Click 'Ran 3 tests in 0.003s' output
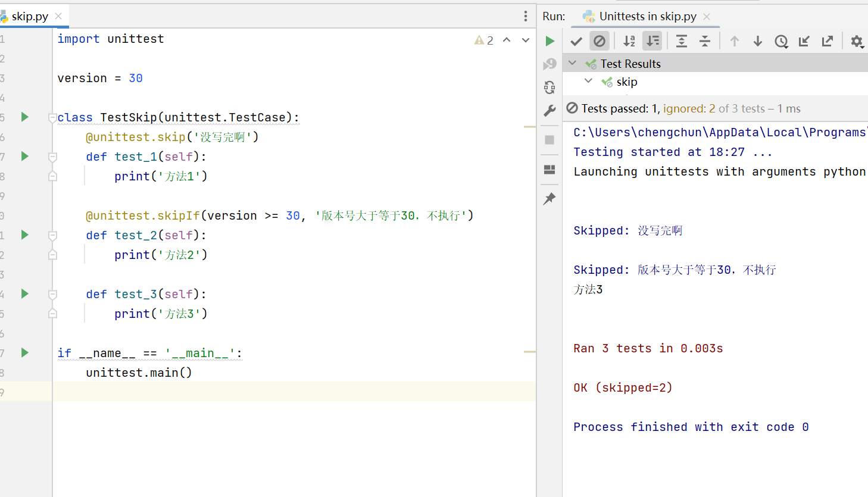868x497 pixels. coord(648,348)
